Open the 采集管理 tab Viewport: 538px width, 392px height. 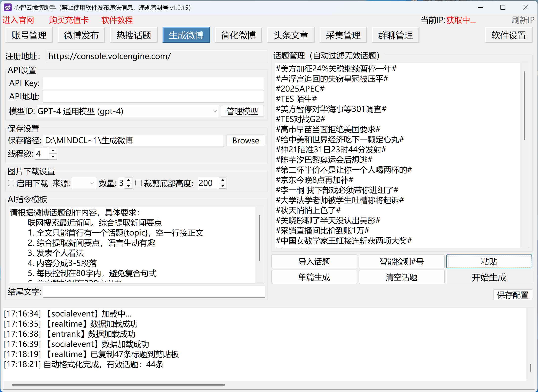coord(343,35)
